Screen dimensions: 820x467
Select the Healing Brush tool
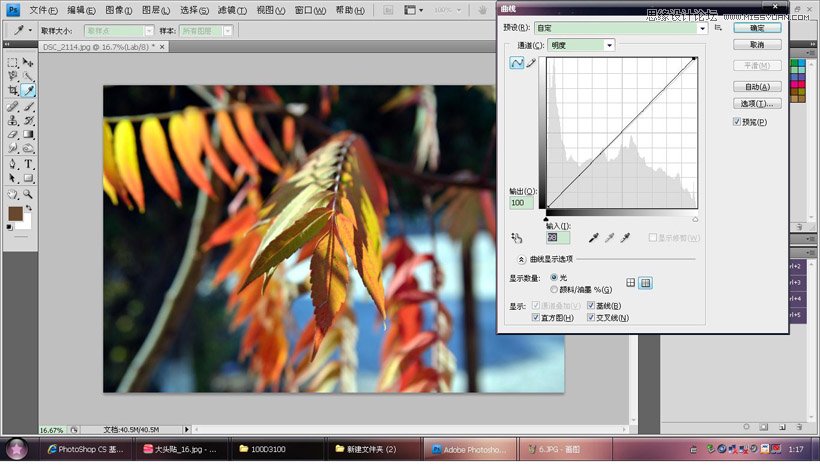[x=13, y=107]
